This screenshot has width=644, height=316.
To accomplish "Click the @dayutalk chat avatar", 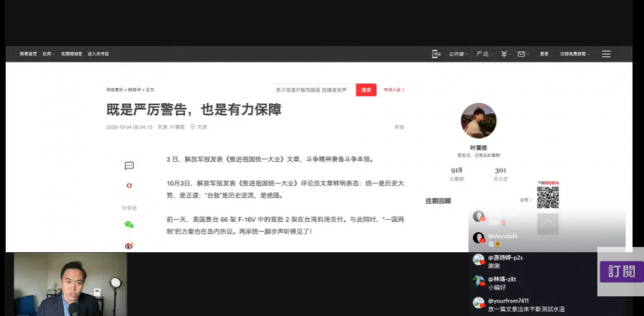I will point(479,237).
